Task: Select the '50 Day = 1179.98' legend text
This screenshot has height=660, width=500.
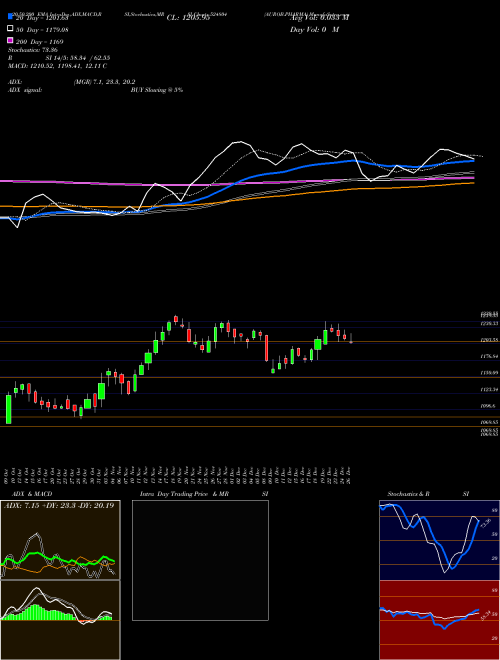Action: pyautogui.click(x=42, y=30)
